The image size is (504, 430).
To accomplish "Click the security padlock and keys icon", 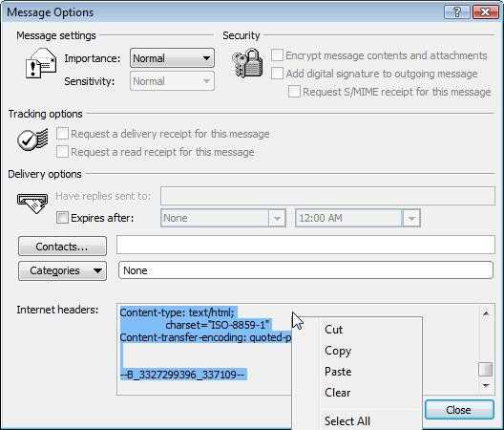I will pos(247,63).
